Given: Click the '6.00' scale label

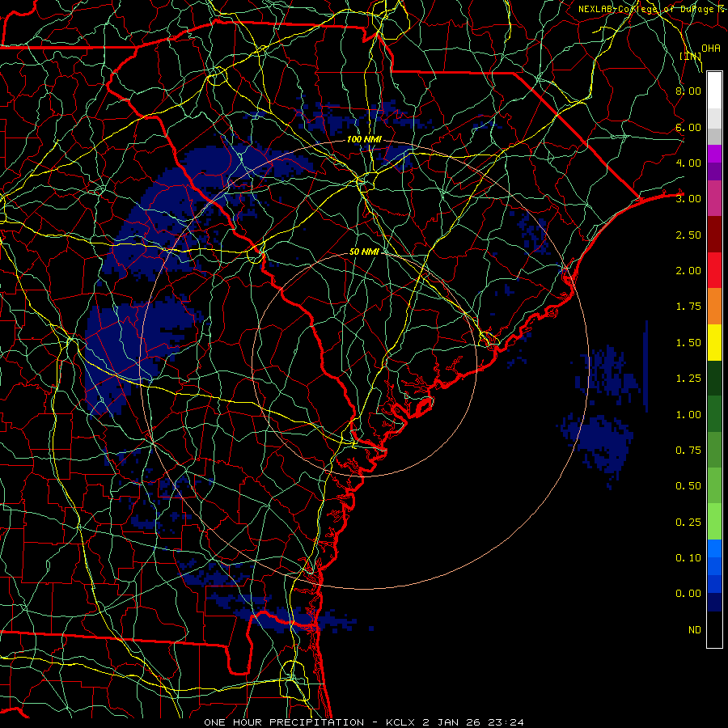Looking at the screenshot, I should tap(688, 127).
